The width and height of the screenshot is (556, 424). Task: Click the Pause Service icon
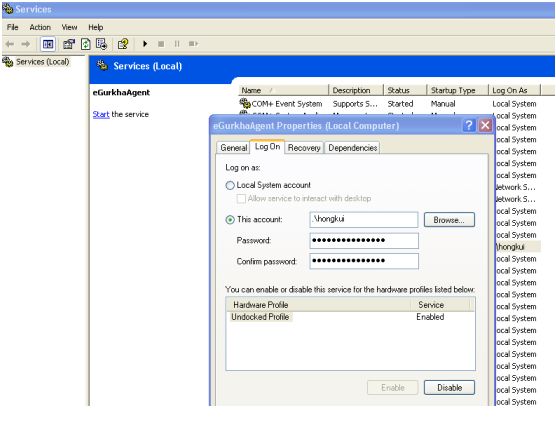(177, 44)
